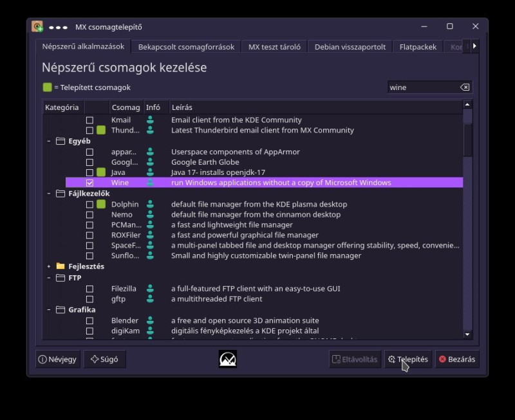This screenshot has width=515, height=420.
Task: Check the apparmor package checkbox
Action: click(x=89, y=152)
